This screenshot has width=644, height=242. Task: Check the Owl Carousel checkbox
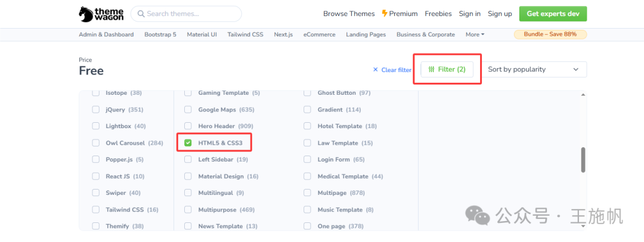tap(95, 143)
